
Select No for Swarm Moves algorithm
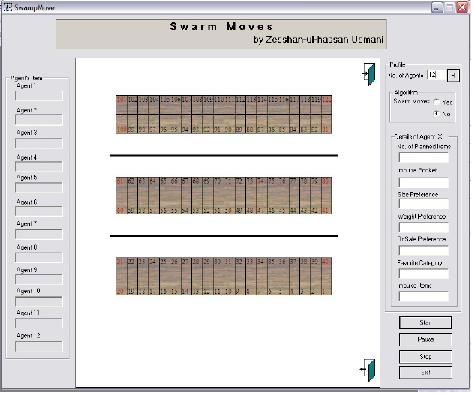point(437,114)
